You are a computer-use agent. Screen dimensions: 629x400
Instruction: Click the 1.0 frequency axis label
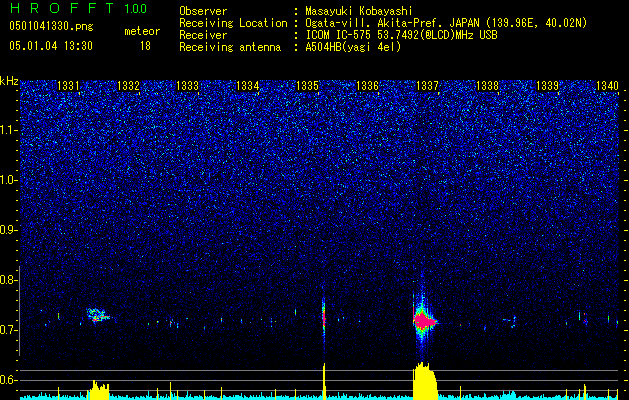7,181
